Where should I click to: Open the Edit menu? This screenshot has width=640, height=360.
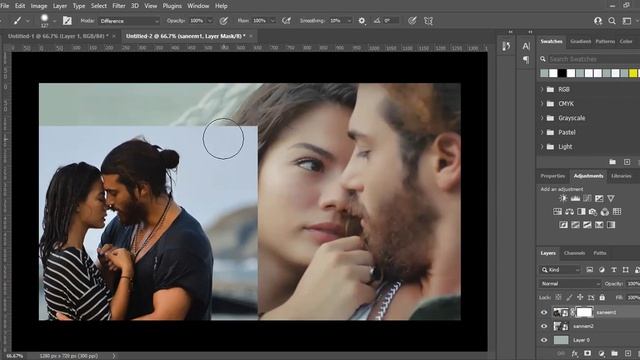pos(20,6)
